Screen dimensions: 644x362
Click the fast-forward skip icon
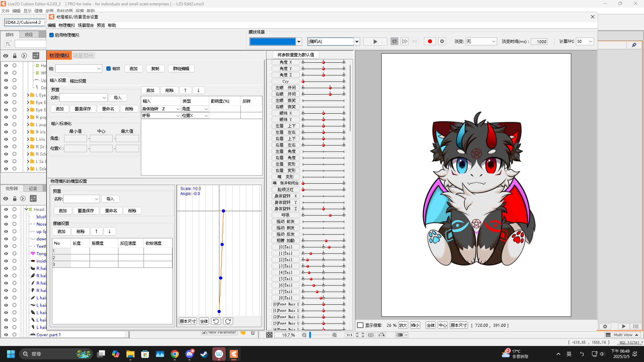[405, 41]
